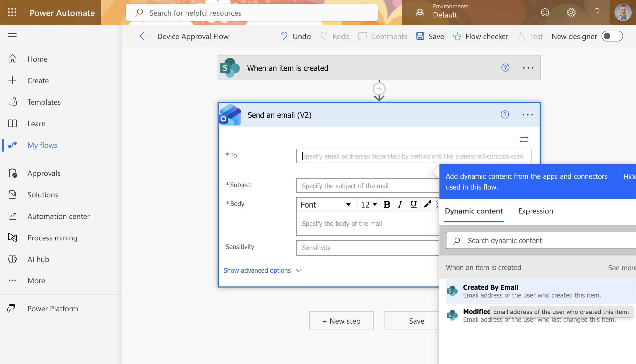Save the flow from the top toolbar
636x364 pixels.
(430, 36)
